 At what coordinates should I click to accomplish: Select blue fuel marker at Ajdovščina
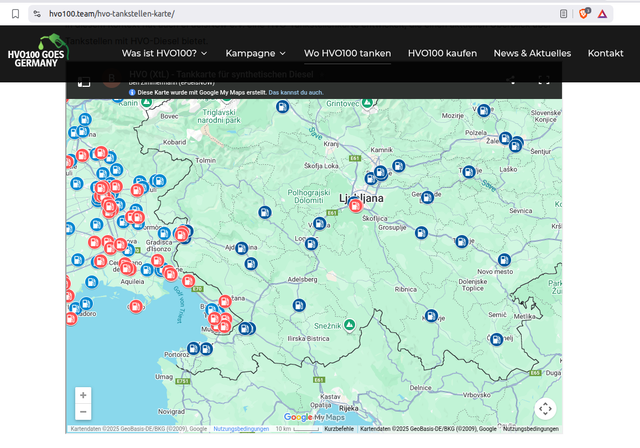point(242,248)
